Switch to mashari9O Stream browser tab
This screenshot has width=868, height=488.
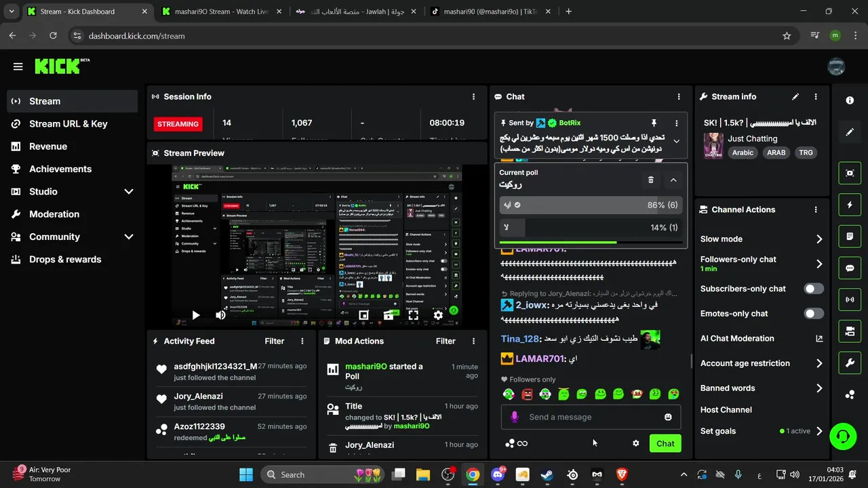pyautogui.click(x=221, y=12)
